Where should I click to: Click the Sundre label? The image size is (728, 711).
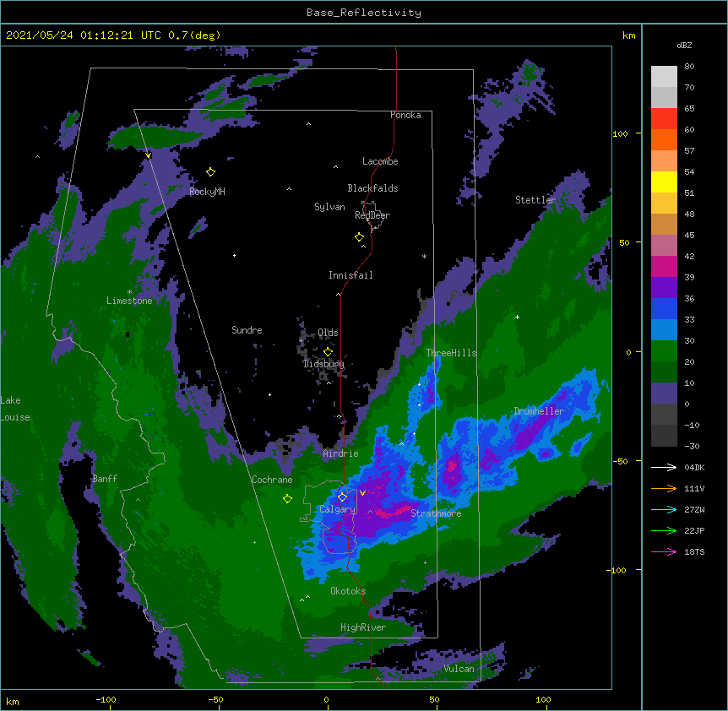tap(247, 330)
